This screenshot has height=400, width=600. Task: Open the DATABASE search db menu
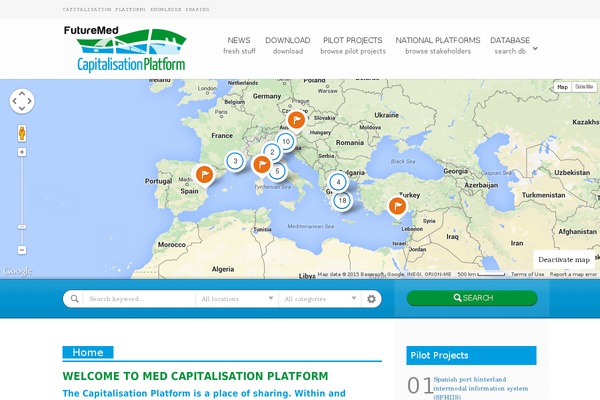tap(510, 45)
